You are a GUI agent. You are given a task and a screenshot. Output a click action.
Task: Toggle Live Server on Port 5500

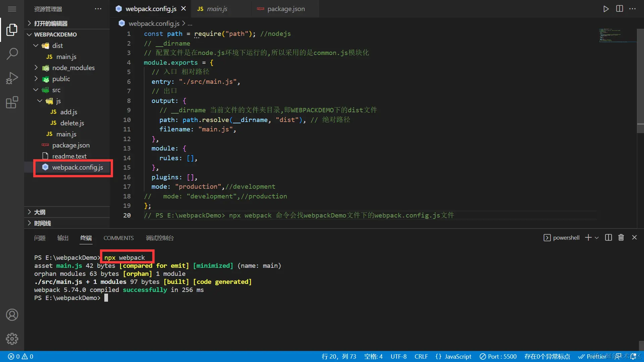pos(498,357)
